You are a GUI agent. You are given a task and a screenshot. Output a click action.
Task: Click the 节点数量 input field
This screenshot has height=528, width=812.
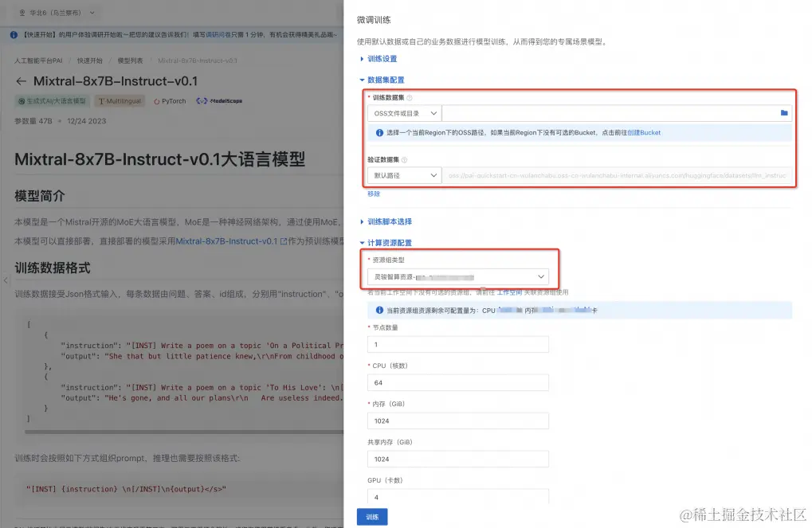[x=458, y=345]
